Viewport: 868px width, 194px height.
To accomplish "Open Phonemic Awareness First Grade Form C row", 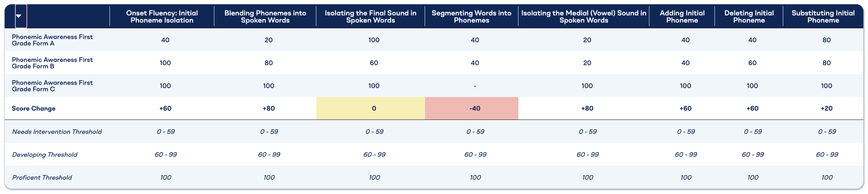I will coord(52,86).
